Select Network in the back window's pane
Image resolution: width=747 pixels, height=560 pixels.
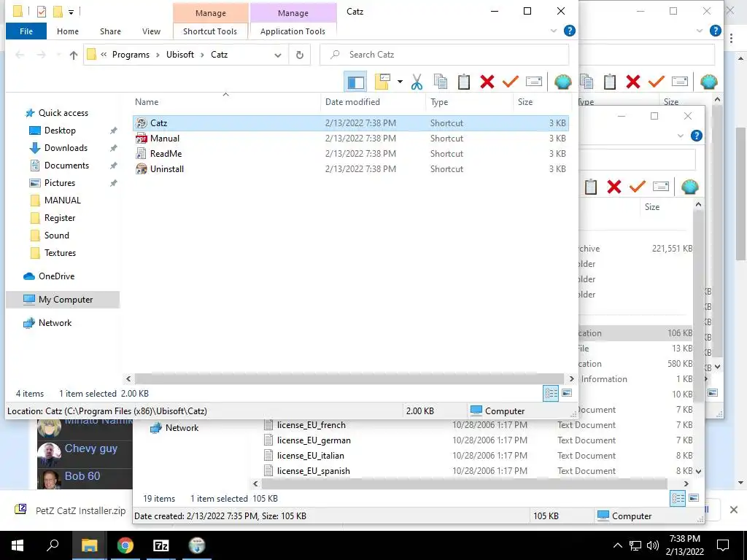point(181,428)
